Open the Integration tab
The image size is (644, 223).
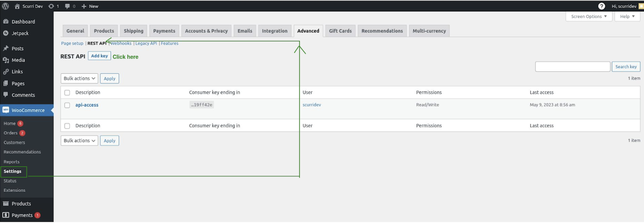275,31
